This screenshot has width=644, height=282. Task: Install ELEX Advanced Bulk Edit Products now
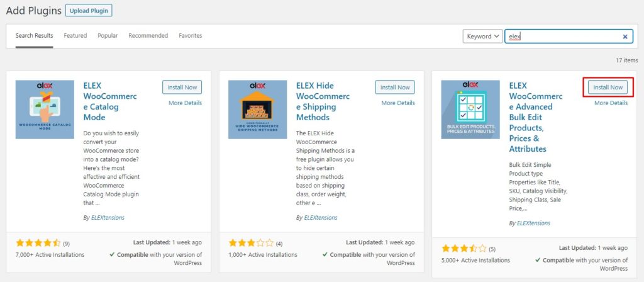pos(608,87)
